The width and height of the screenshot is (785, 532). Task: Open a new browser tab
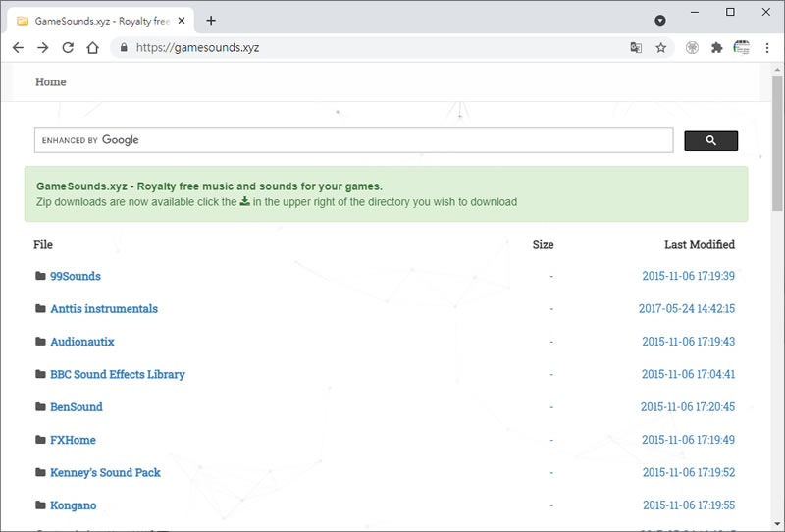tap(211, 21)
